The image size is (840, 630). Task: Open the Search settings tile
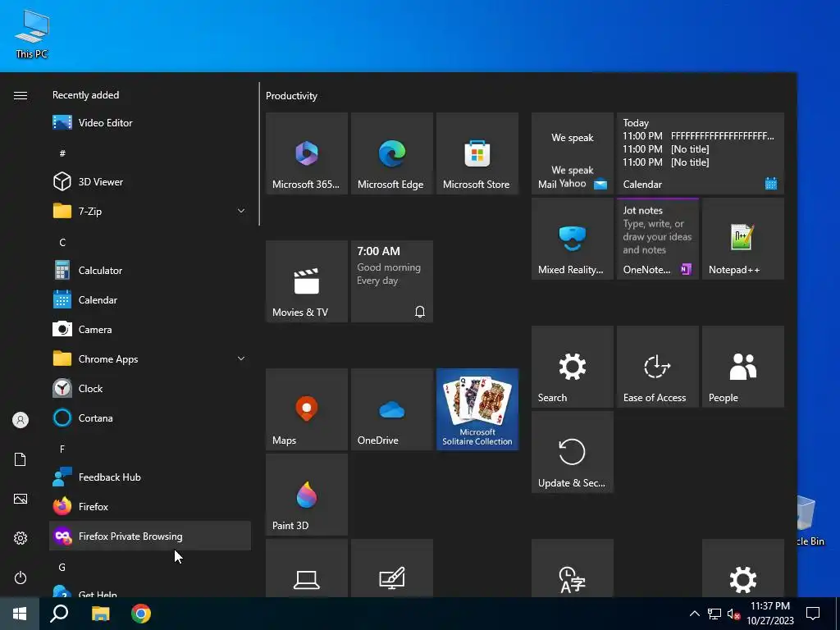click(572, 367)
